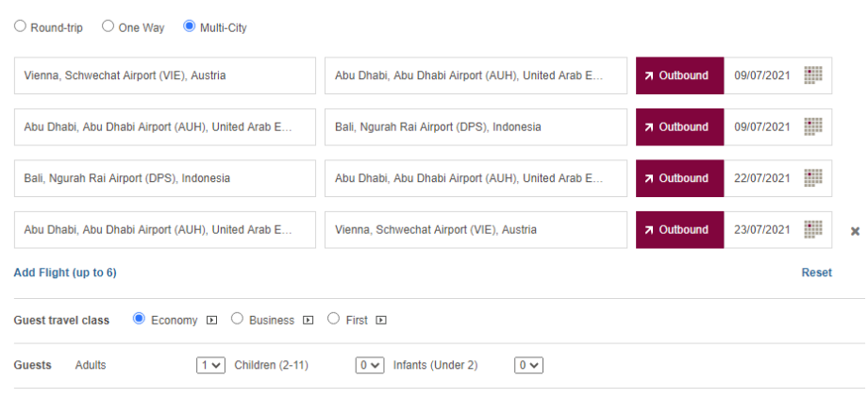Select the Round-trip radio option
Image resolution: width=868 pixels, height=398 pixels.
click(x=20, y=27)
